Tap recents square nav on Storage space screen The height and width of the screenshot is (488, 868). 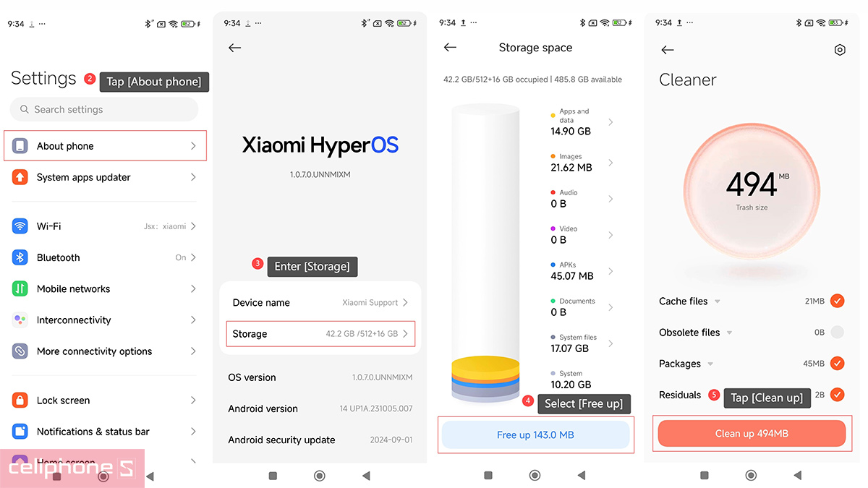click(488, 476)
